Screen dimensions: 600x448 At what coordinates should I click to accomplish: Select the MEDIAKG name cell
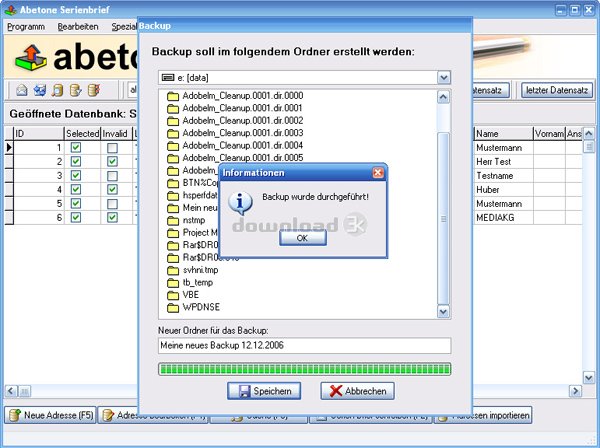click(504, 218)
